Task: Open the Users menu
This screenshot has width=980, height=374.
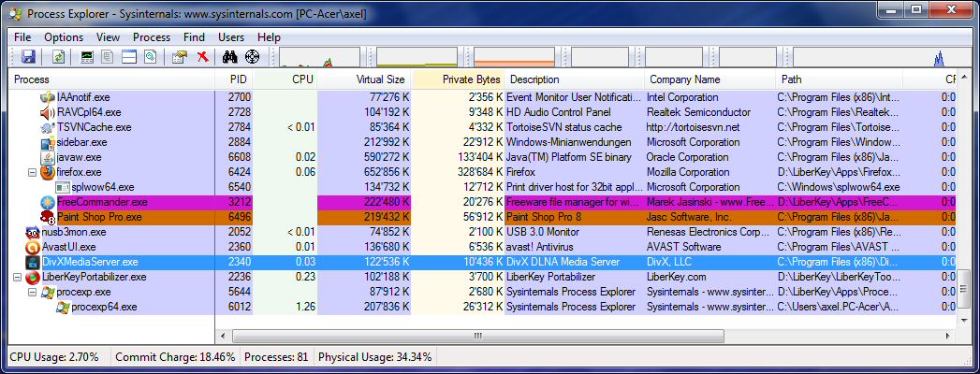Action: (x=231, y=37)
